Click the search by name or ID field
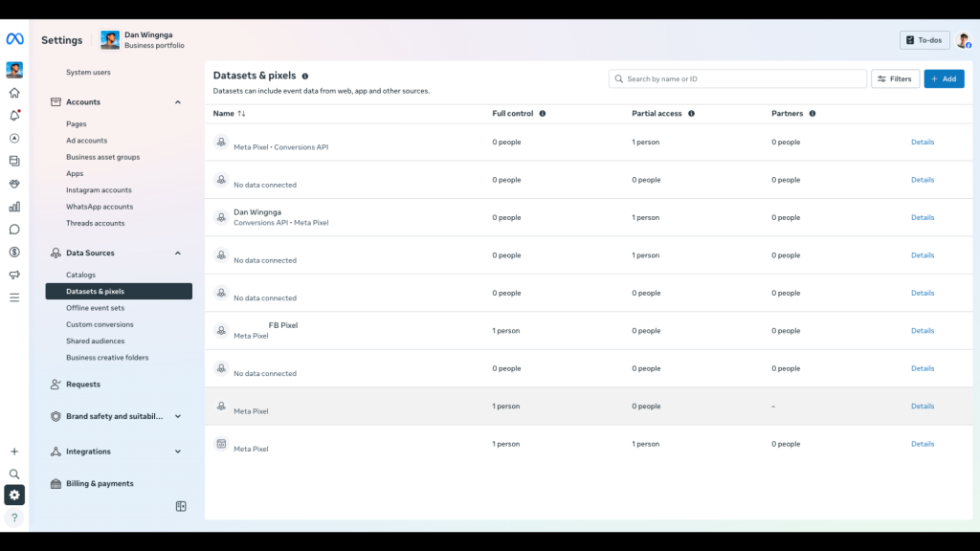The image size is (980, 551). point(737,77)
